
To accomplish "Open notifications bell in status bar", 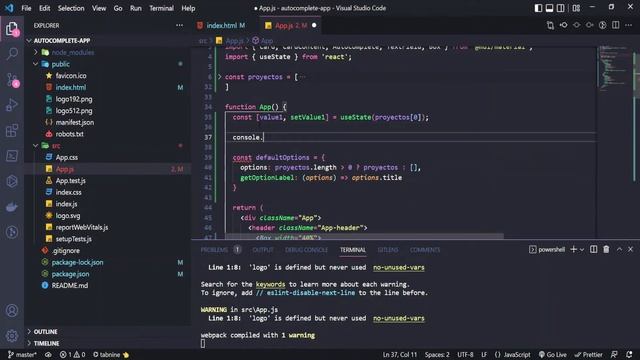I will point(629,355).
